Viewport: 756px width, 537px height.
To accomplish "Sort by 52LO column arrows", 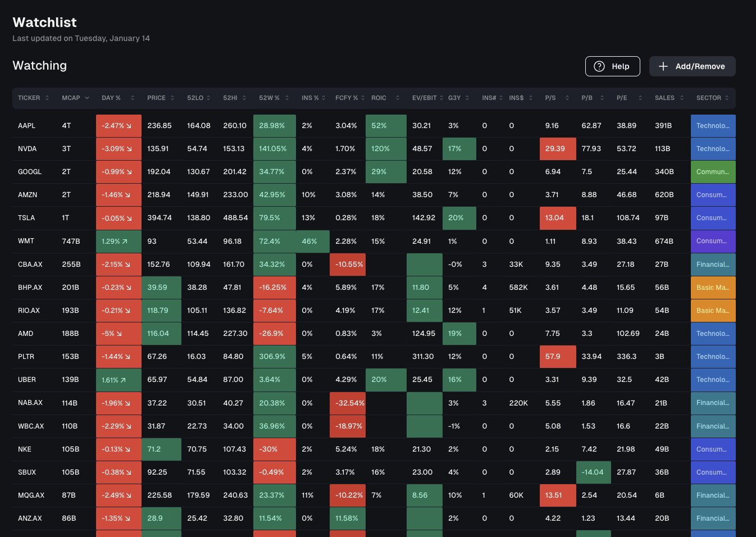I will 208,98.
